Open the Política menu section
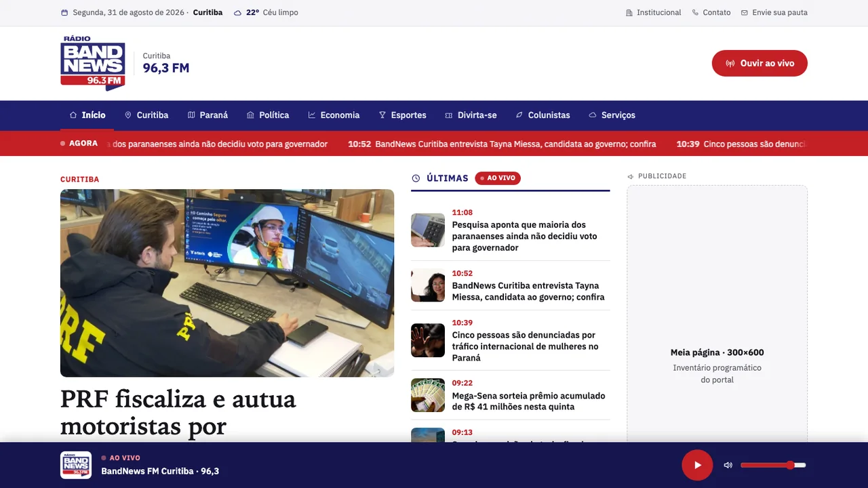 268,115
